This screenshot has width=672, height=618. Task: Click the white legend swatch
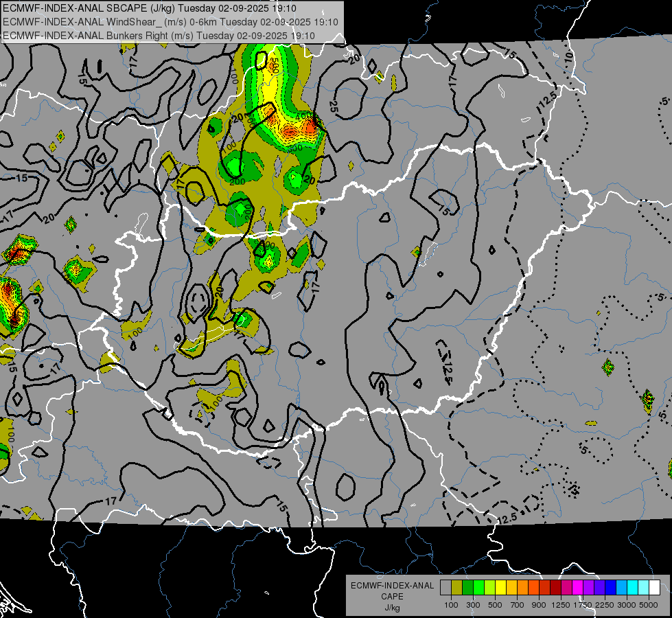[654, 587]
